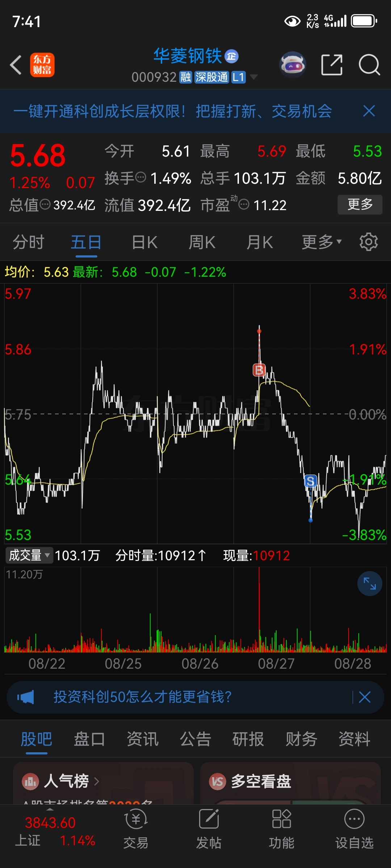This screenshot has width=391, height=868.
Task: Switch to the 盘口 tab
Action: pyautogui.click(x=89, y=739)
